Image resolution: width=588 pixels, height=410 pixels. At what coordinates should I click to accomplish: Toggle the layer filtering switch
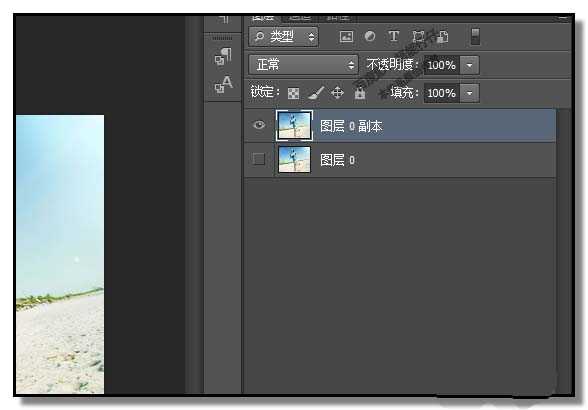(x=475, y=37)
